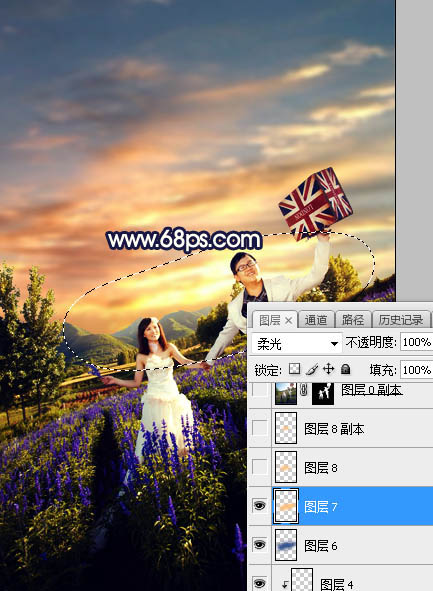Click the lock transparent pixels icon
The width and height of the screenshot is (433, 591).
pos(294,369)
